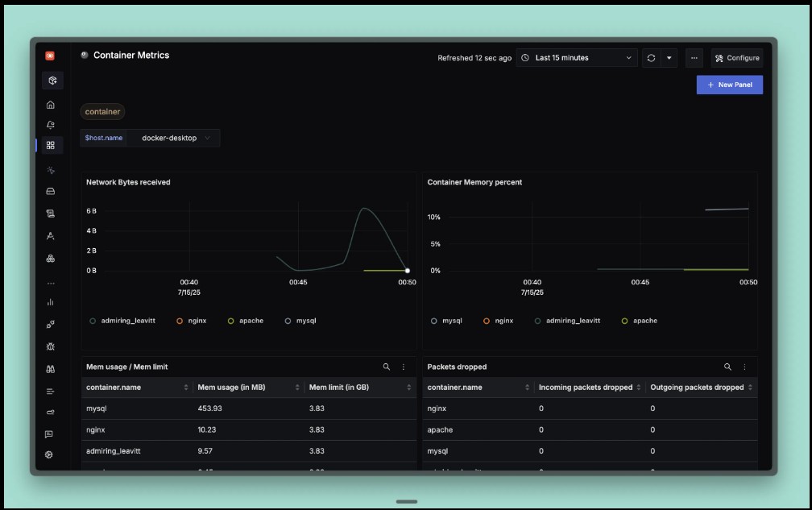The width and height of the screenshot is (812, 510).
Task: Open the stacked boxes infrastructure icon
Action: click(50, 259)
